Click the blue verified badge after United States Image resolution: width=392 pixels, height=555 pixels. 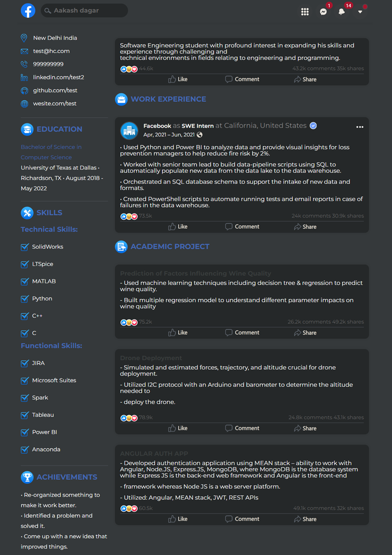click(x=313, y=126)
